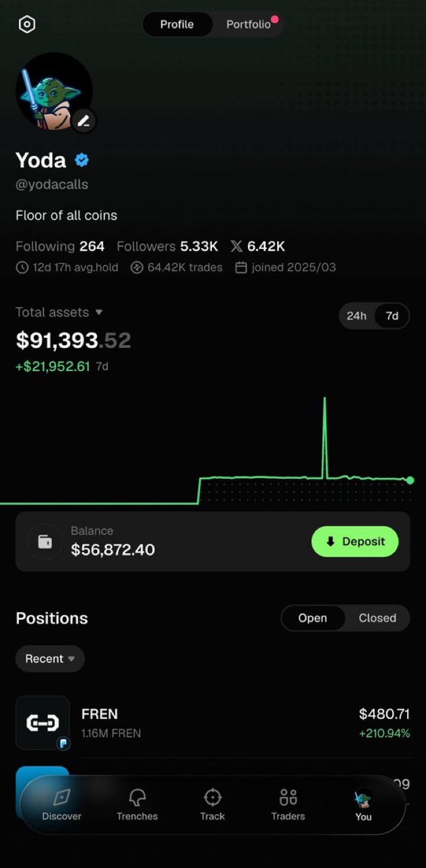
Task: Open the FREN position row
Action: [x=213, y=723]
